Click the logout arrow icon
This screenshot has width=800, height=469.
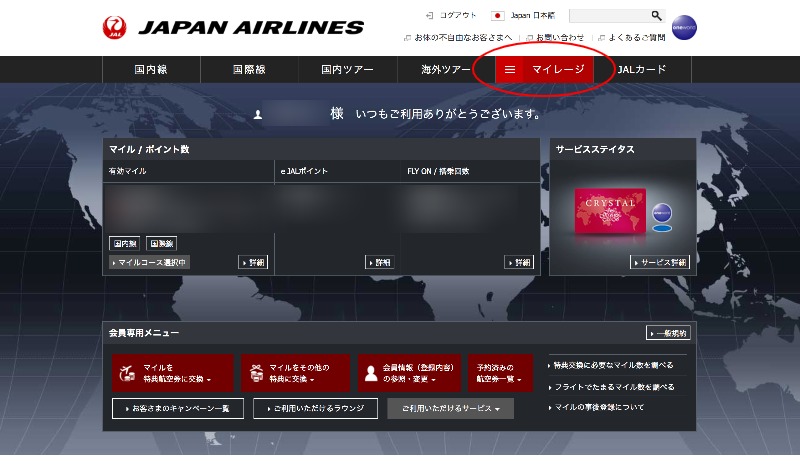430,16
